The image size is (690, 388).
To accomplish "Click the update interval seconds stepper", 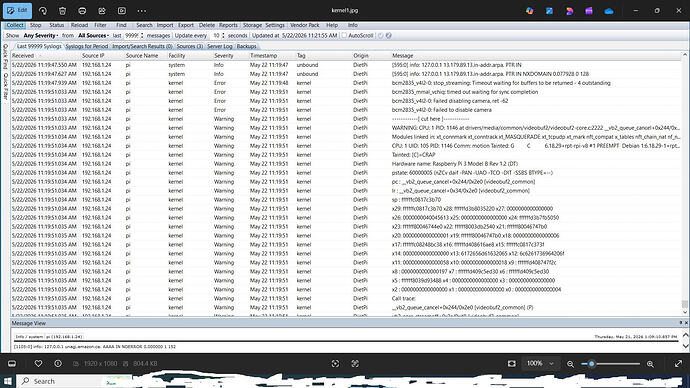I will pos(224,35).
